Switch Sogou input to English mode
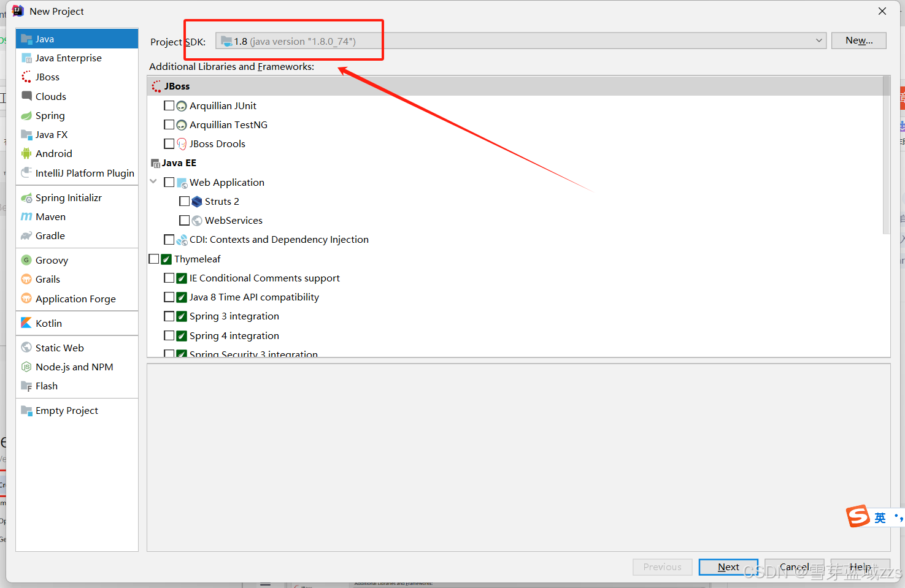 [880, 517]
